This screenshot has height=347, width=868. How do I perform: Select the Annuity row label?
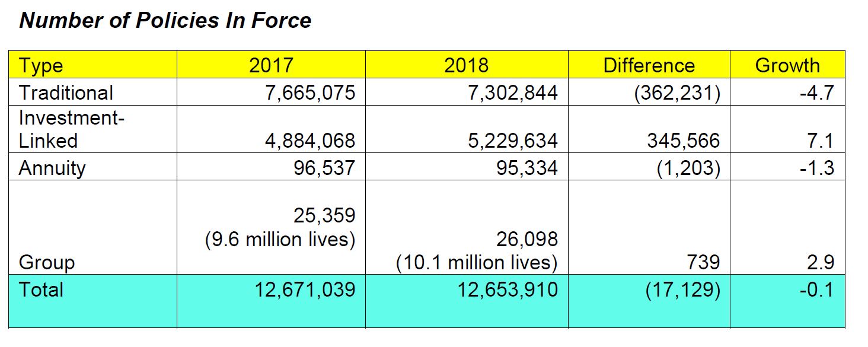52,168
